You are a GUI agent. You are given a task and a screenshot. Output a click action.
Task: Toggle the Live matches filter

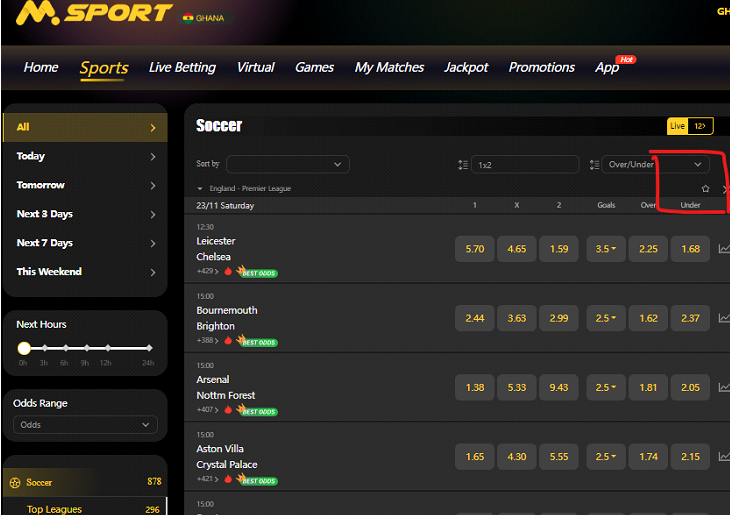pos(677,126)
